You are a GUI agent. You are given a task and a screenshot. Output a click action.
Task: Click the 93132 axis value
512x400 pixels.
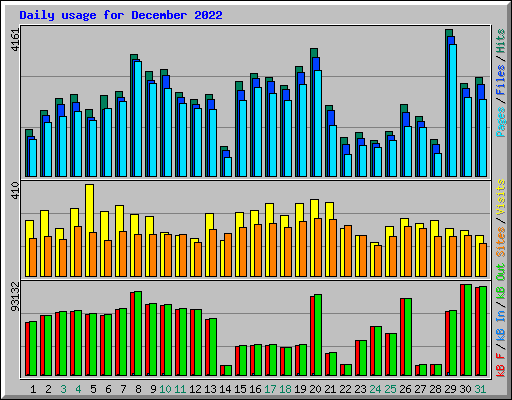click(15, 297)
